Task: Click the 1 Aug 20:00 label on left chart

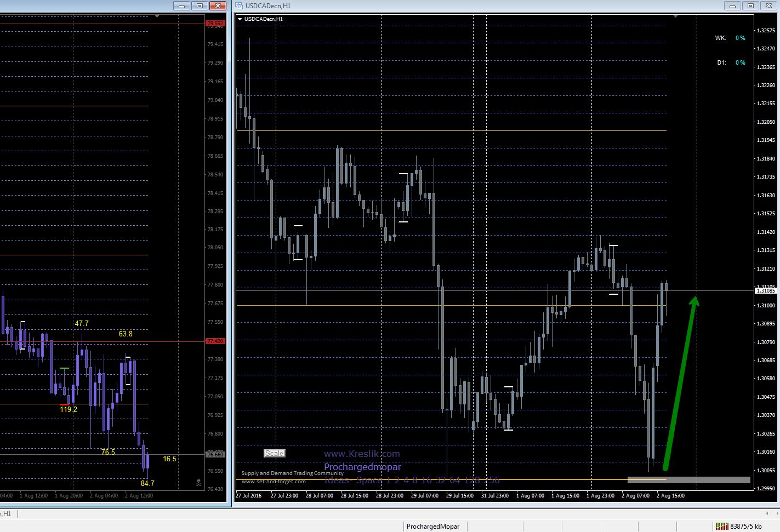Action: [x=69, y=495]
